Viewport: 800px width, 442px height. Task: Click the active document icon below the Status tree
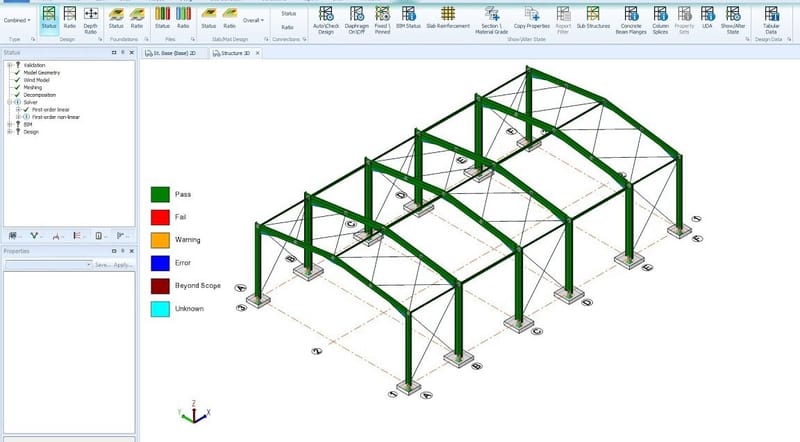(99, 236)
